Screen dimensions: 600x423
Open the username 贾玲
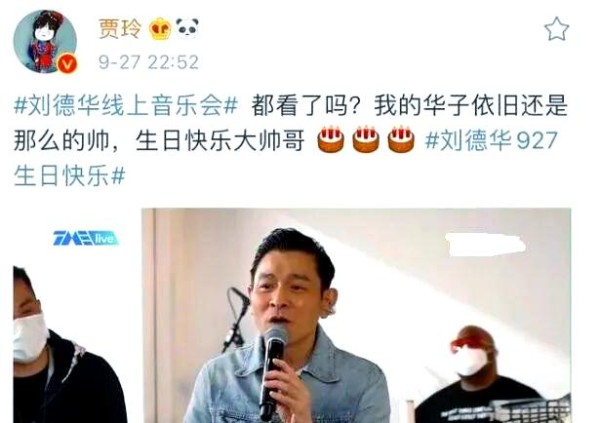pyautogui.click(x=120, y=29)
